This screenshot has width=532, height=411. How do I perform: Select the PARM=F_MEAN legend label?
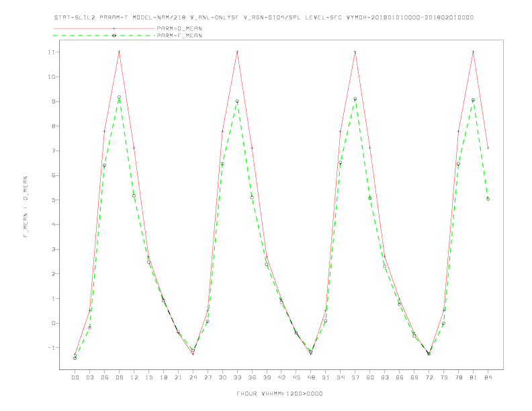pyautogui.click(x=179, y=36)
